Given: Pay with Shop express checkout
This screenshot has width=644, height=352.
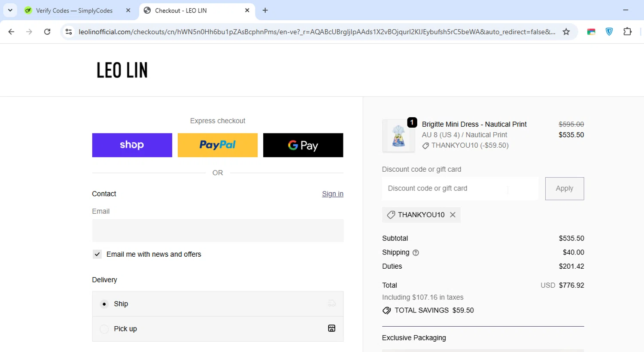Looking at the screenshot, I should point(132,145).
